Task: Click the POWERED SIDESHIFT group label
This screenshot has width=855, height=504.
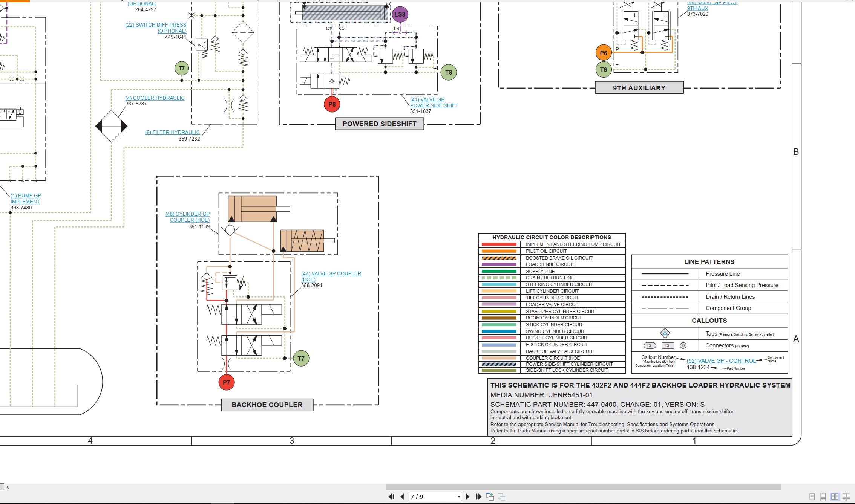Action: [x=379, y=124]
